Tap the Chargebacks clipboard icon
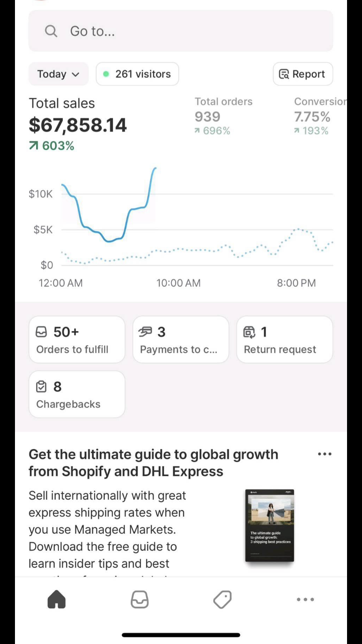362x644 pixels. point(42,387)
